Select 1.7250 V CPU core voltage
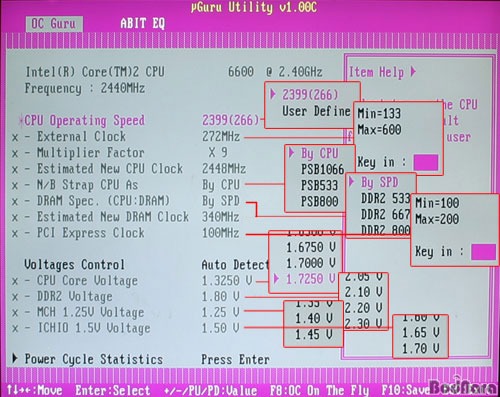 click(311, 279)
